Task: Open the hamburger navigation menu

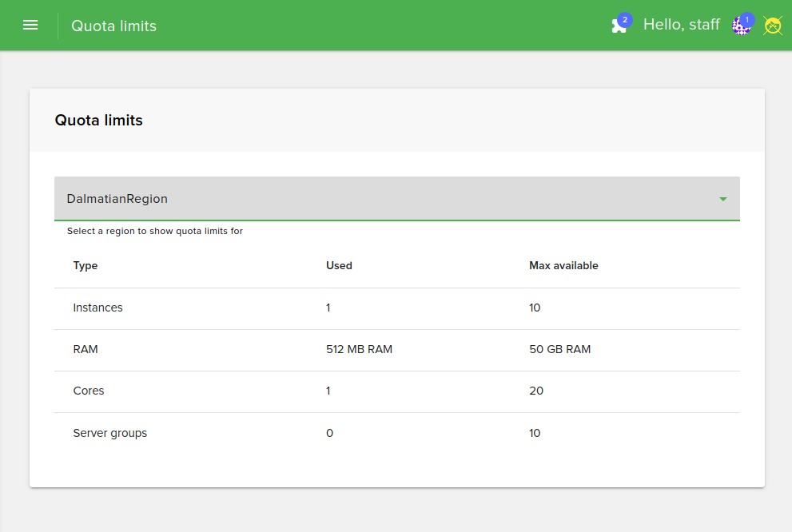Action: (x=30, y=25)
